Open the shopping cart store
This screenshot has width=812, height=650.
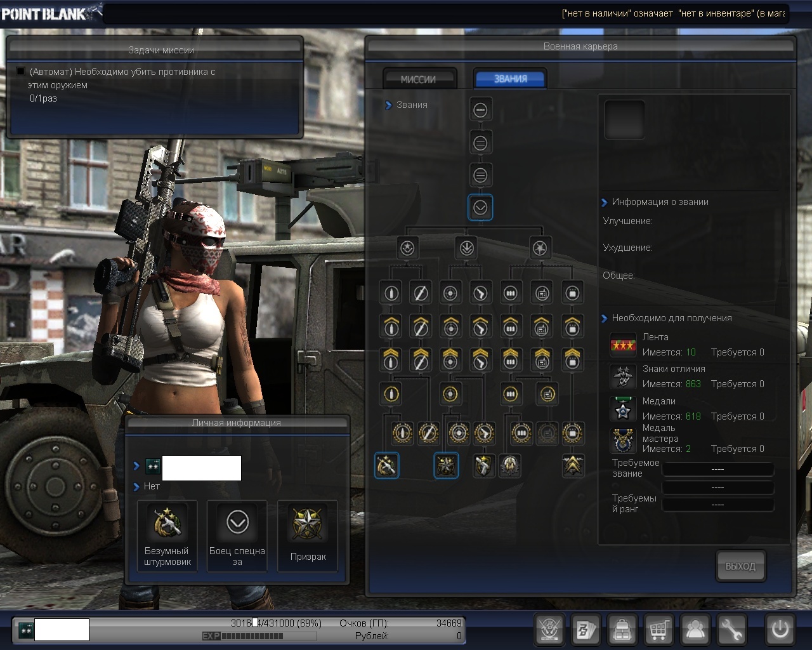pyautogui.click(x=658, y=630)
